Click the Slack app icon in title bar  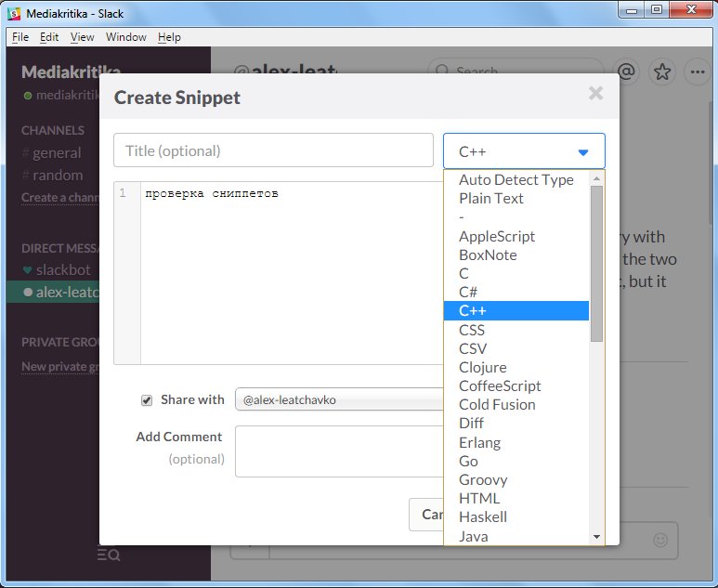[14, 14]
